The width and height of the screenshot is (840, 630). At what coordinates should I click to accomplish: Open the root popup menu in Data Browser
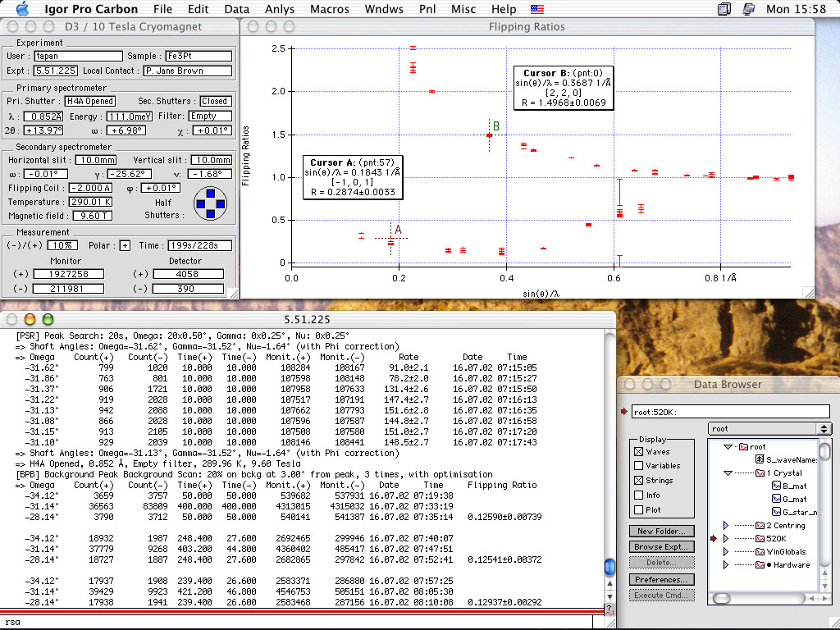click(x=769, y=428)
